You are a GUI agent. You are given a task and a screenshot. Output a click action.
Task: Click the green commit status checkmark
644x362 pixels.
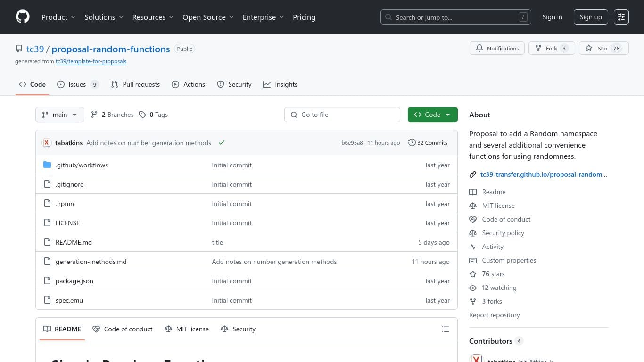coord(222,143)
